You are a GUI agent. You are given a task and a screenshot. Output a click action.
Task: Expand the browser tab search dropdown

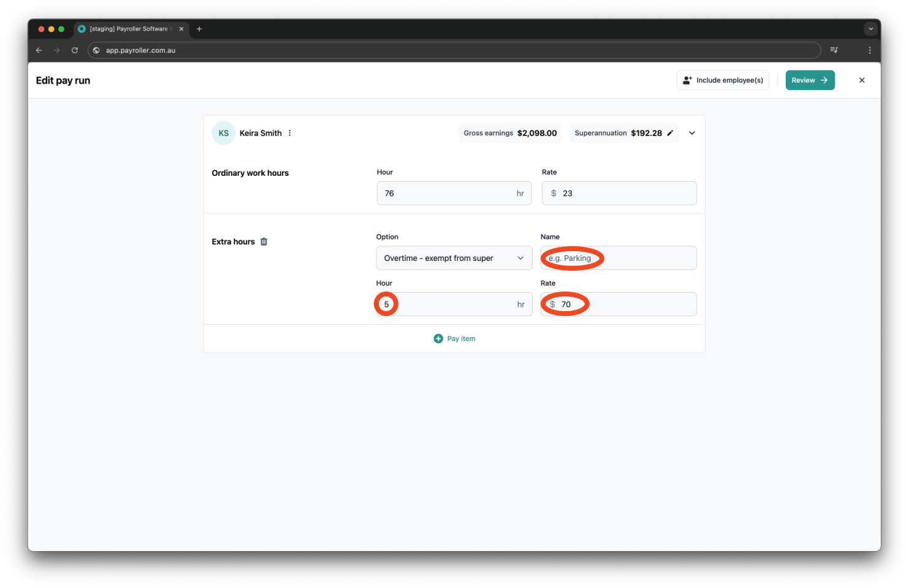coord(870,29)
